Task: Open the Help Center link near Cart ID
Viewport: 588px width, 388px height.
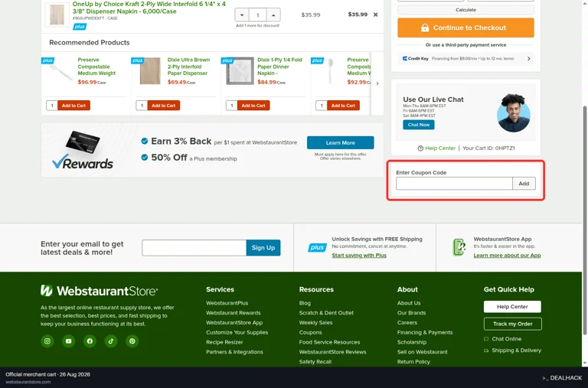Action: [440, 148]
